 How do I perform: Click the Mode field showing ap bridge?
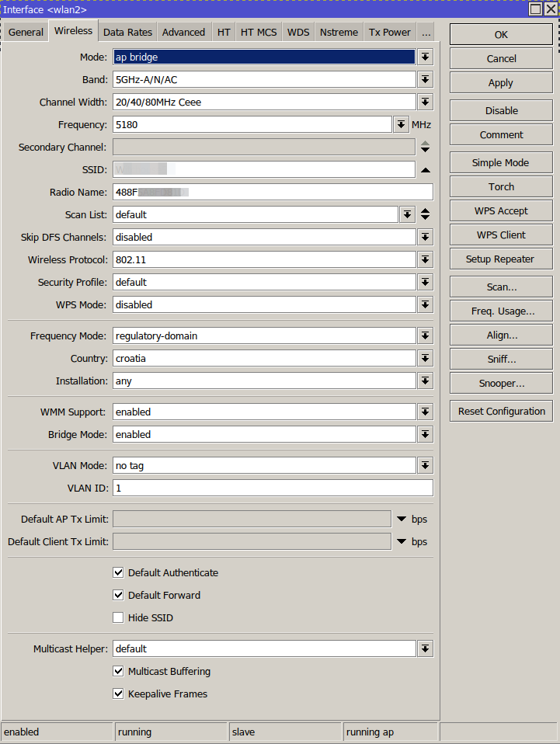264,57
